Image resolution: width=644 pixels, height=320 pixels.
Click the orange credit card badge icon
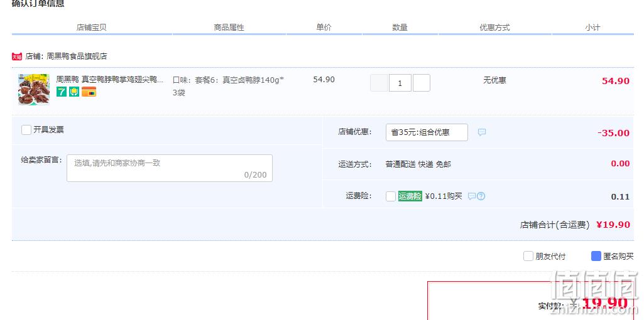coord(89,92)
